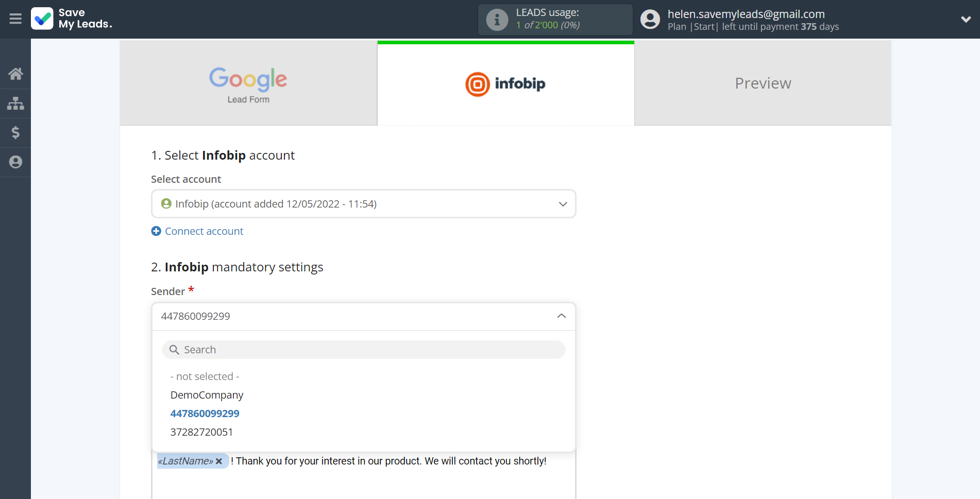Remove the LastName tag with its X
The height and width of the screenshot is (499, 980).
point(219,461)
